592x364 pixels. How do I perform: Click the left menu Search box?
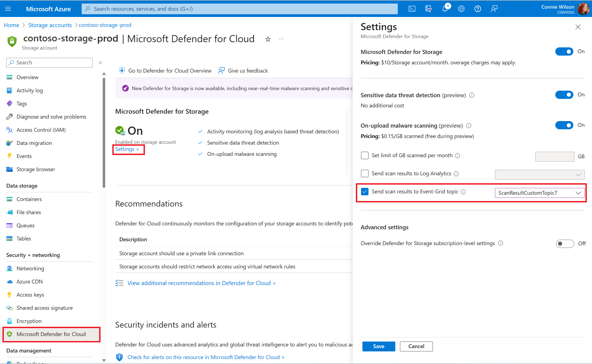click(x=49, y=63)
